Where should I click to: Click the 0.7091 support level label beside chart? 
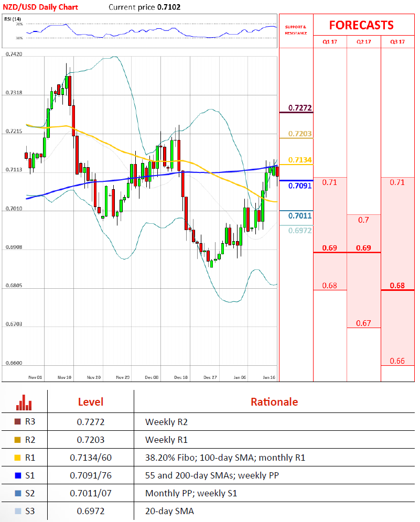[300, 186]
